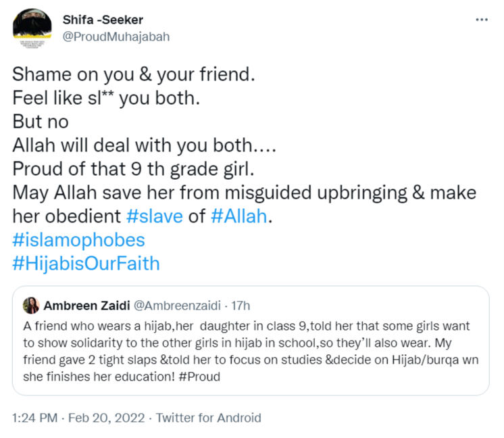Click the #islamophobes hashtag
The width and height of the screenshot is (504, 438).
(x=78, y=240)
